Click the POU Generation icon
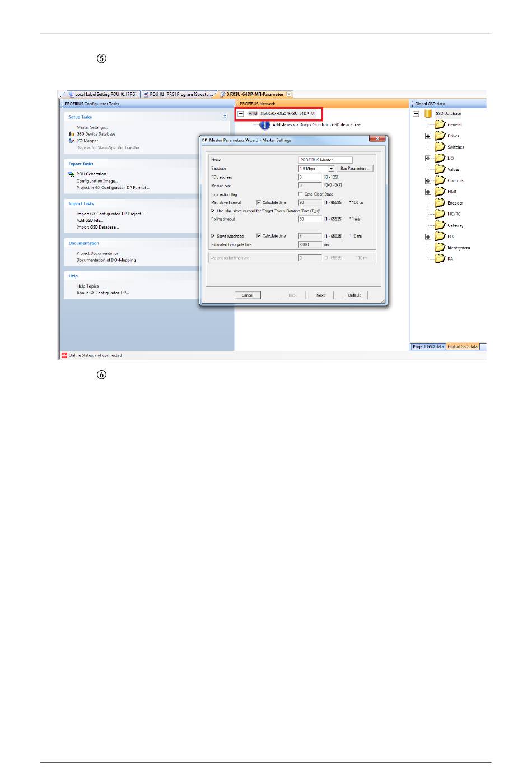Viewport: 532px width, 778px height. (71, 174)
